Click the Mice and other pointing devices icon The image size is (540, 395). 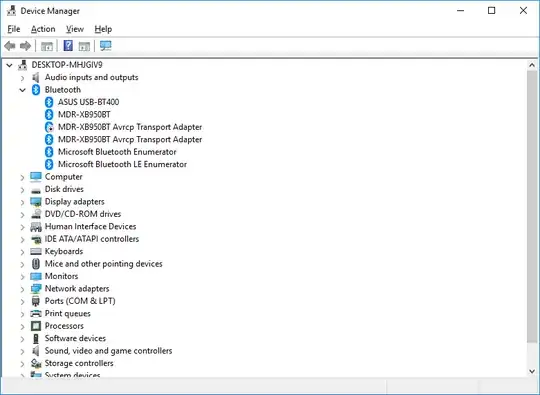36,264
